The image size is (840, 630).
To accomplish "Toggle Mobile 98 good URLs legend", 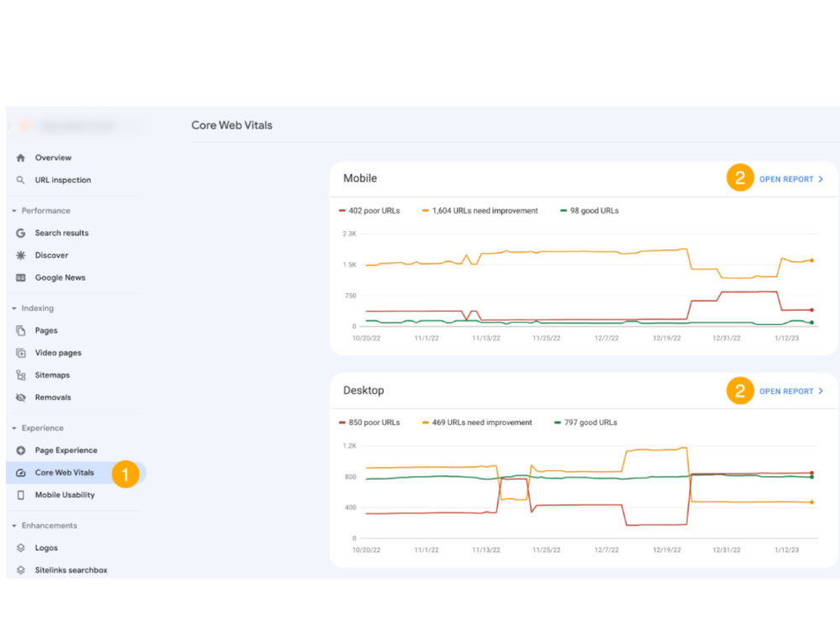I will coord(590,211).
